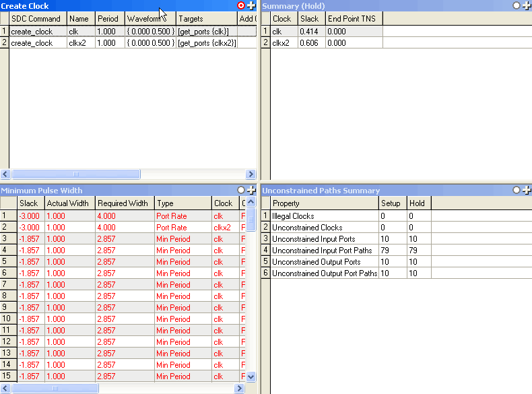Click the Create Clock scroll right arrow
The width and height of the screenshot is (532, 394).
pyautogui.click(x=251, y=174)
